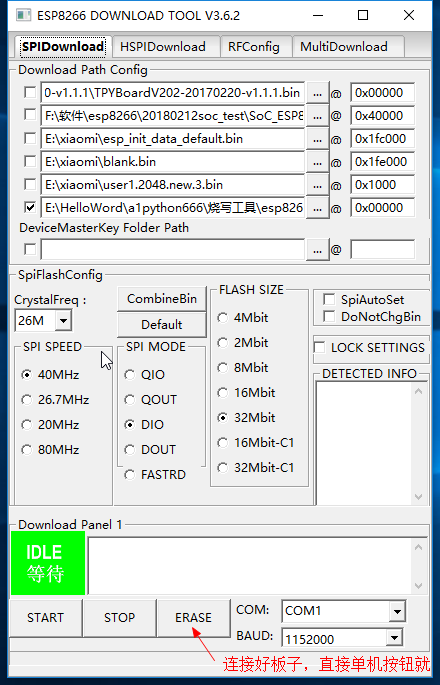Open the COM port dropdown

(x=397, y=611)
